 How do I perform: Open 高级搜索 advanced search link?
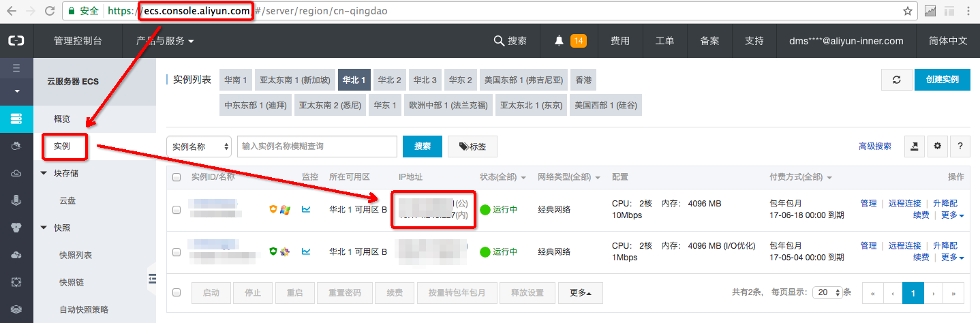click(875, 146)
